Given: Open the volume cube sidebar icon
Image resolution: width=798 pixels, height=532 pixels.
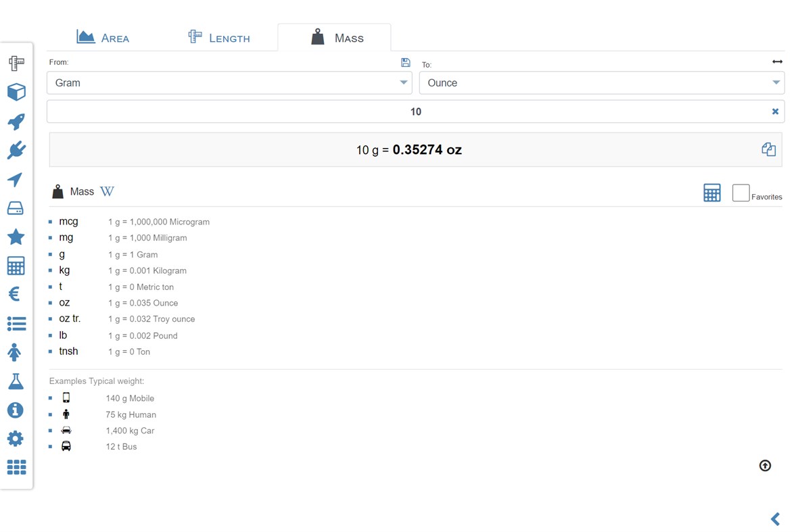Looking at the screenshot, I should tap(16, 92).
